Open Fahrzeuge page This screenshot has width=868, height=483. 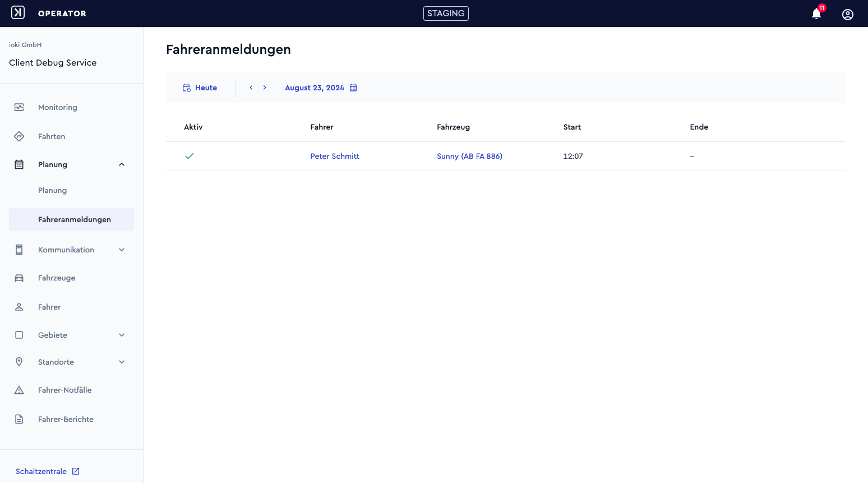(57, 278)
